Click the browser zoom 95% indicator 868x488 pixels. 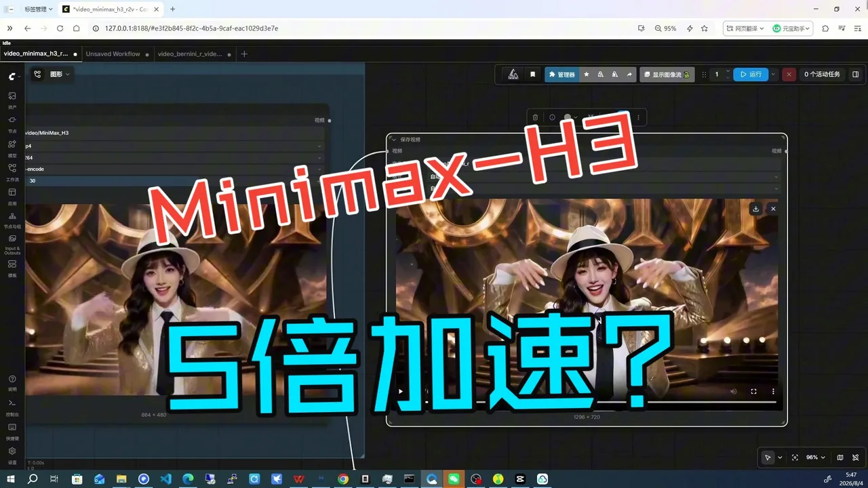(666, 28)
